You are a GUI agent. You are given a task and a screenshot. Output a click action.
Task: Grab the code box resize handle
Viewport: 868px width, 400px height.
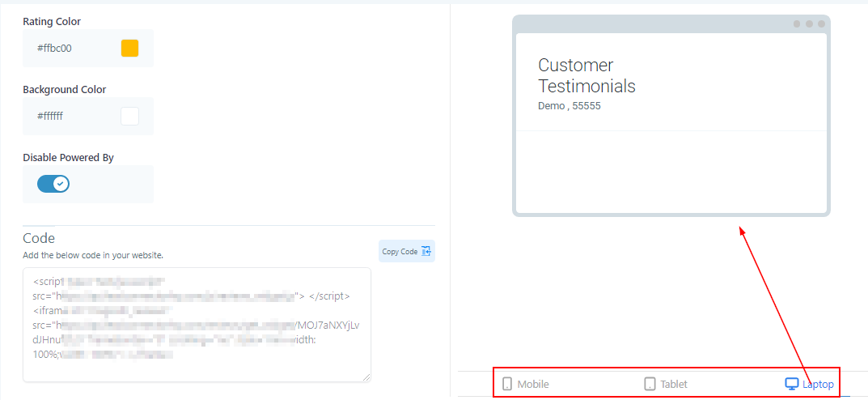coord(366,377)
